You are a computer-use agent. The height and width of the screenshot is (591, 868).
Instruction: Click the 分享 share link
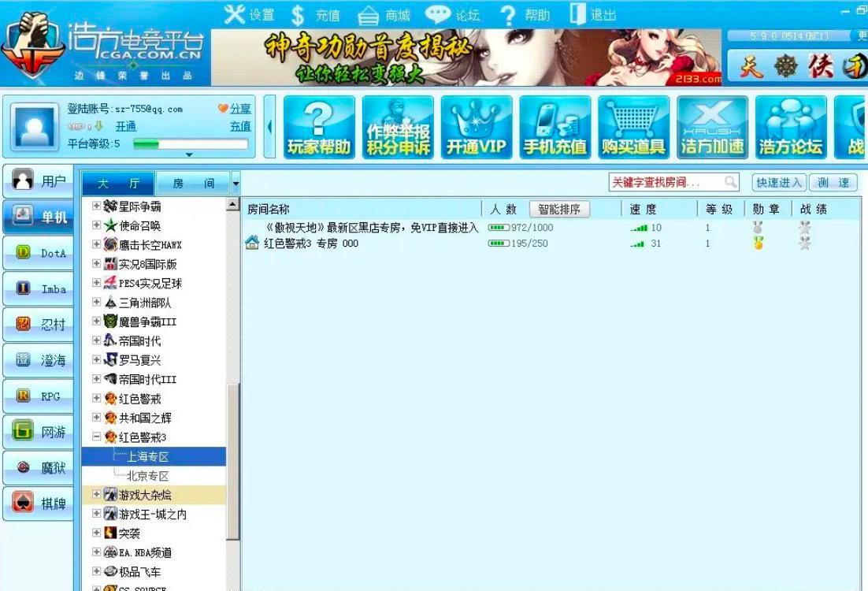tap(240, 109)
